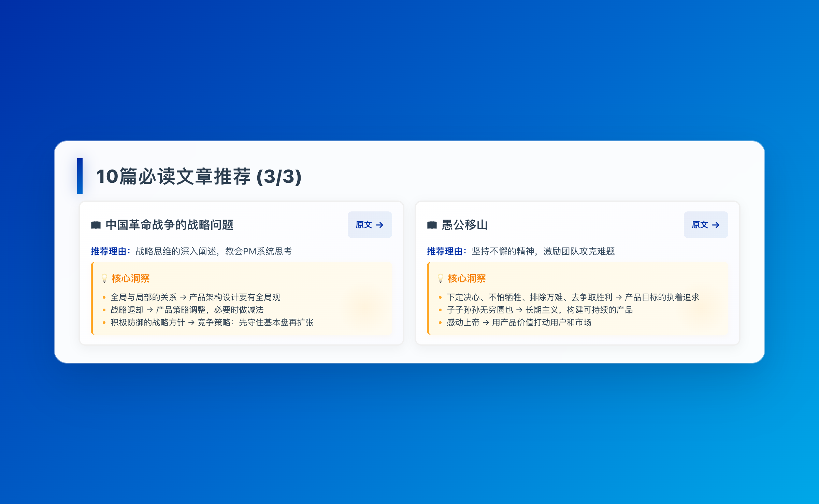
Task: Click the blue accent bar beside slide title
Action: coord(80,176)
